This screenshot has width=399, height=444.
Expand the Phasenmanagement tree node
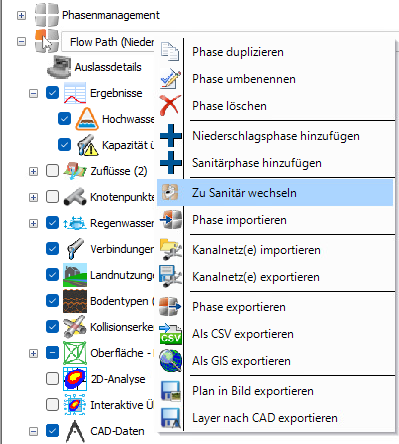(21, 15)
